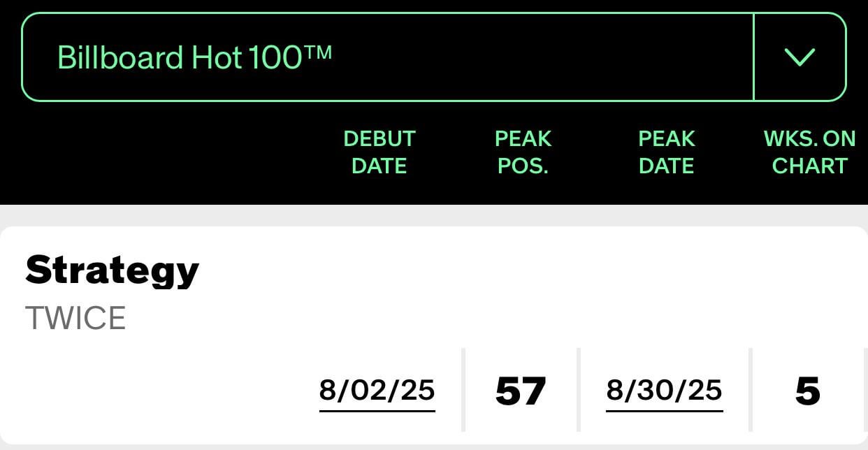Screen dimensions: 868x450
Task: Click the peak position number 57
Action: (x=521, y=391)
